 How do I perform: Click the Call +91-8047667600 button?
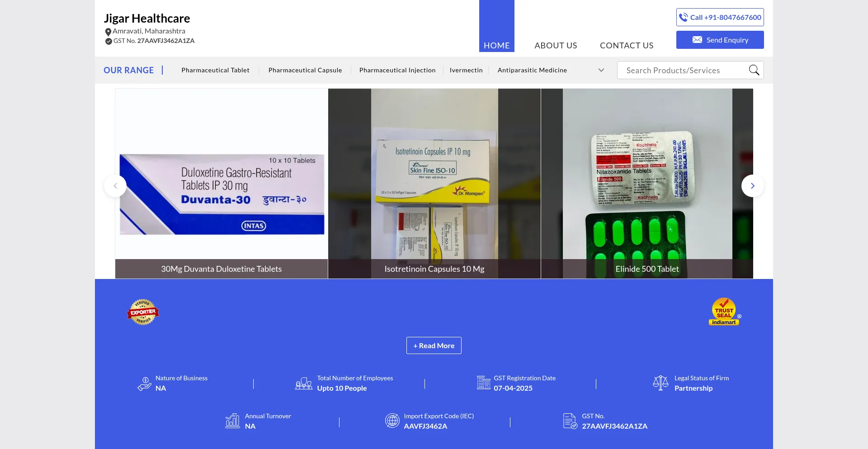click(720, 17)
